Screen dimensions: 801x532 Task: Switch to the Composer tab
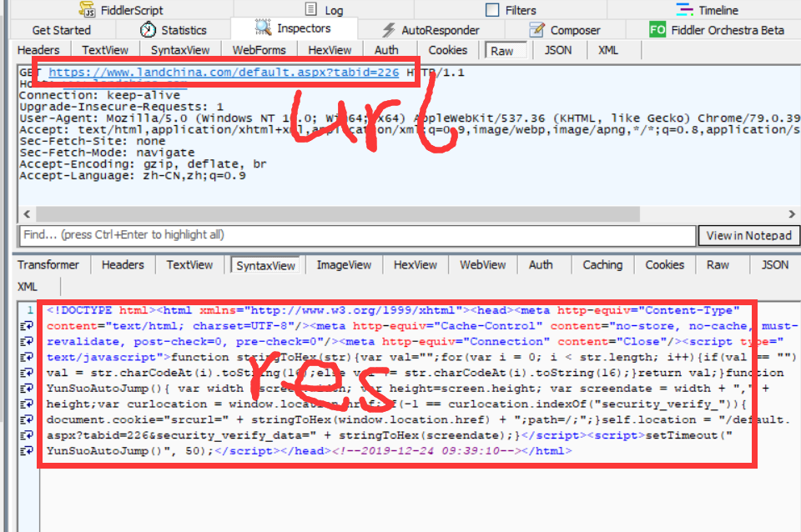point(565,30)
